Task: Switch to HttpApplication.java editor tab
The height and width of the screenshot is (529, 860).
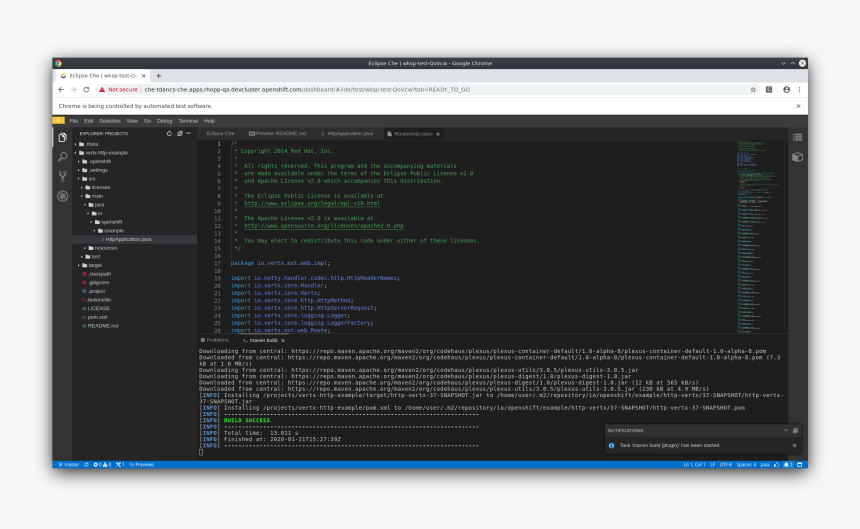Action: tap(347, 134)
